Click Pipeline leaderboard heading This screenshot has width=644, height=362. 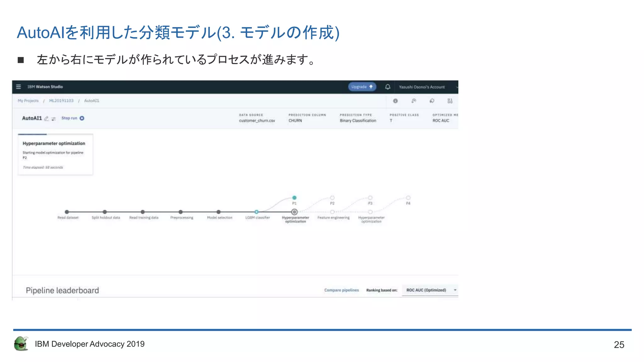click(62, 290)
